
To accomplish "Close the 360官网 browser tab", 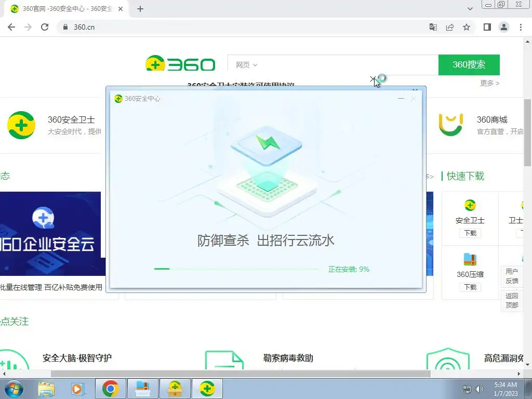I will [x=121, y=9].
